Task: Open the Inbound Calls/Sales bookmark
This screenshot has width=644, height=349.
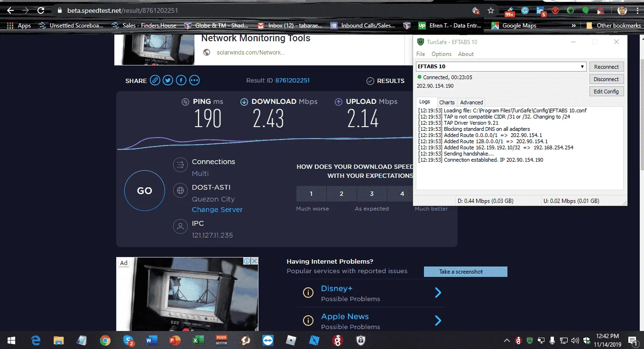Action: 363,26
